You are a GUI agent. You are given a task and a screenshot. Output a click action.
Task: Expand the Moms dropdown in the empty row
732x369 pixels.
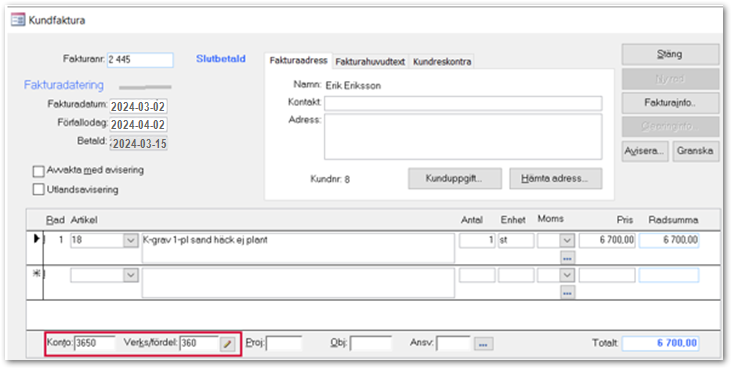(567, 275)
